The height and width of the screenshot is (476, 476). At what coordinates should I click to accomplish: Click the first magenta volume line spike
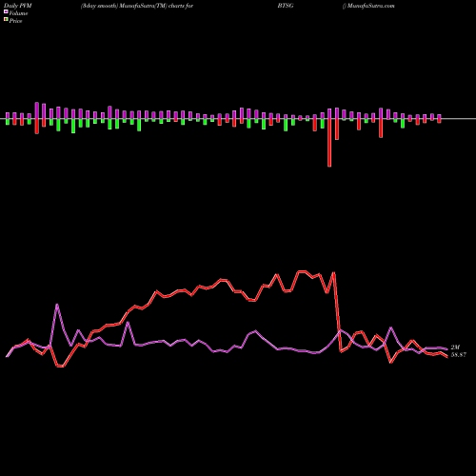(x=57, y=305)
